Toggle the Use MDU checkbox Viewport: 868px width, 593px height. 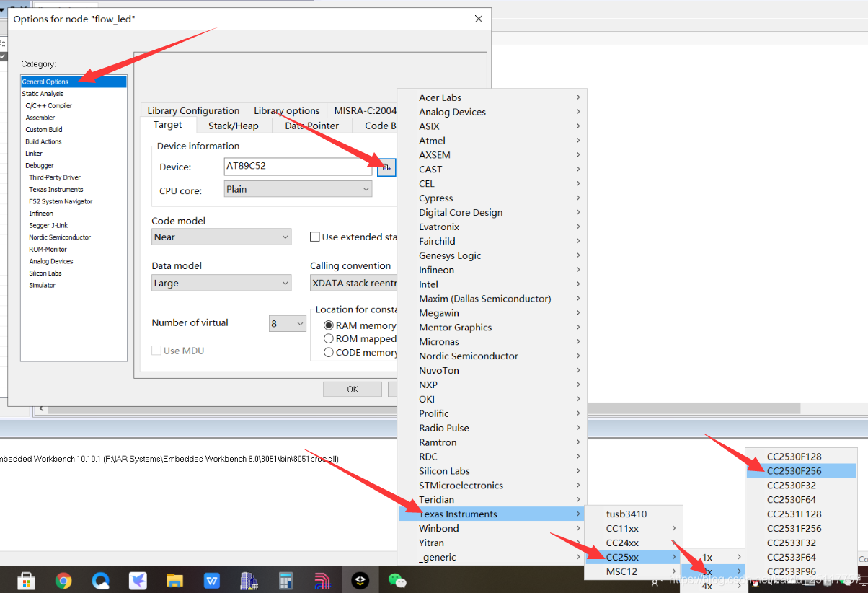[156, 351]
